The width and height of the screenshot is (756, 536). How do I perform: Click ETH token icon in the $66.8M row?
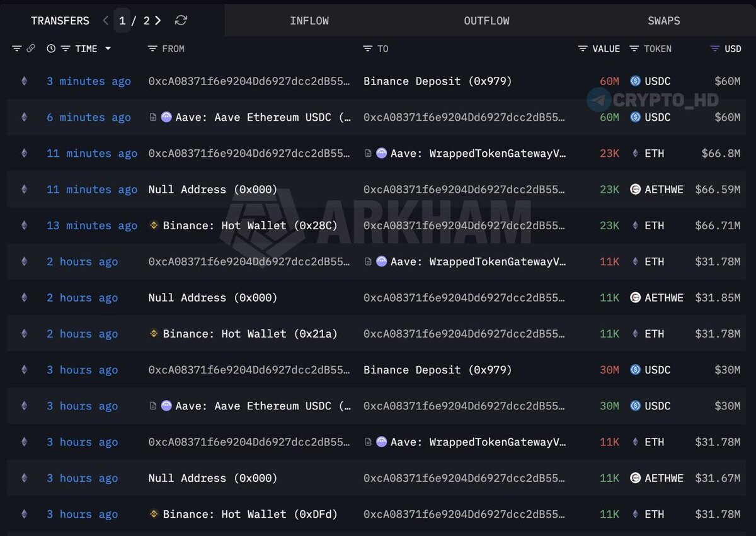[x=635, y=153]
